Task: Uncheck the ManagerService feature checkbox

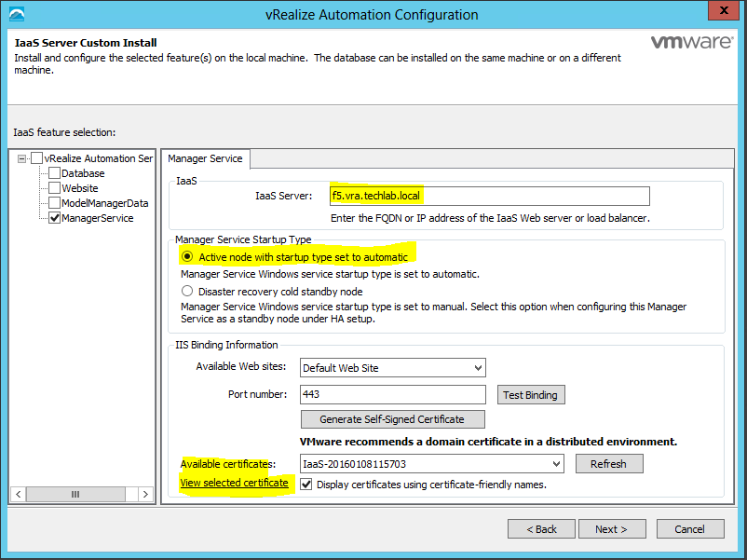Action: [54, 218]
